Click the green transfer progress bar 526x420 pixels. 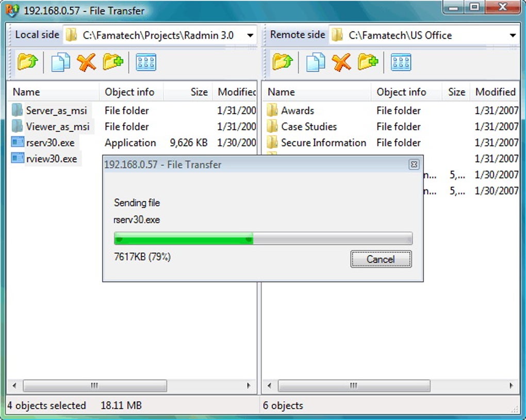[264, 238]
